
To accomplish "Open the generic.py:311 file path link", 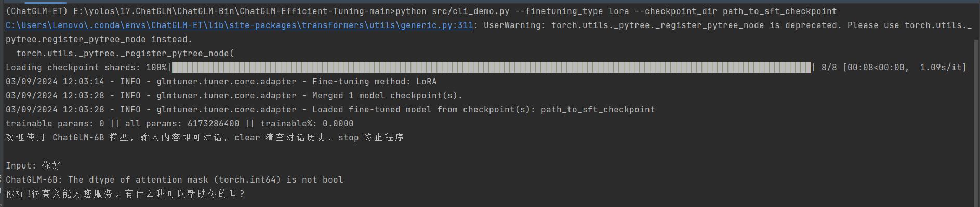I will [240, 25].
